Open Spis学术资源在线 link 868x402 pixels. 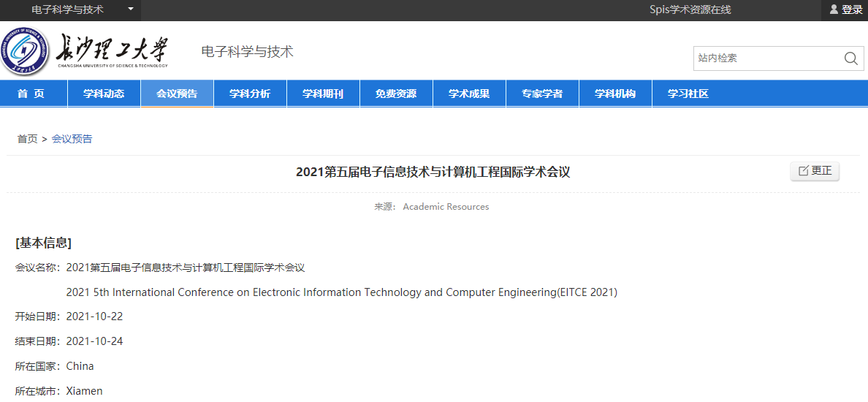(690, 10)
